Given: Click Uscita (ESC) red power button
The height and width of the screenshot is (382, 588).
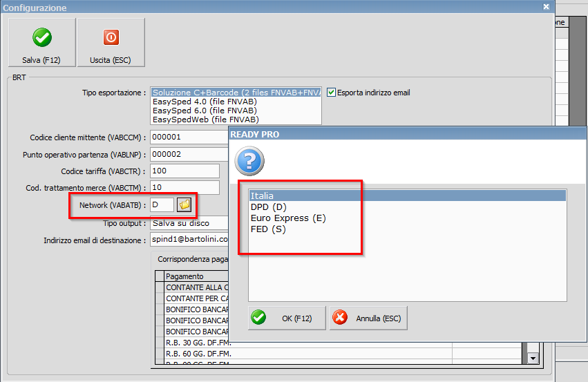Looking at the screenshot, I should pos(111,42).
